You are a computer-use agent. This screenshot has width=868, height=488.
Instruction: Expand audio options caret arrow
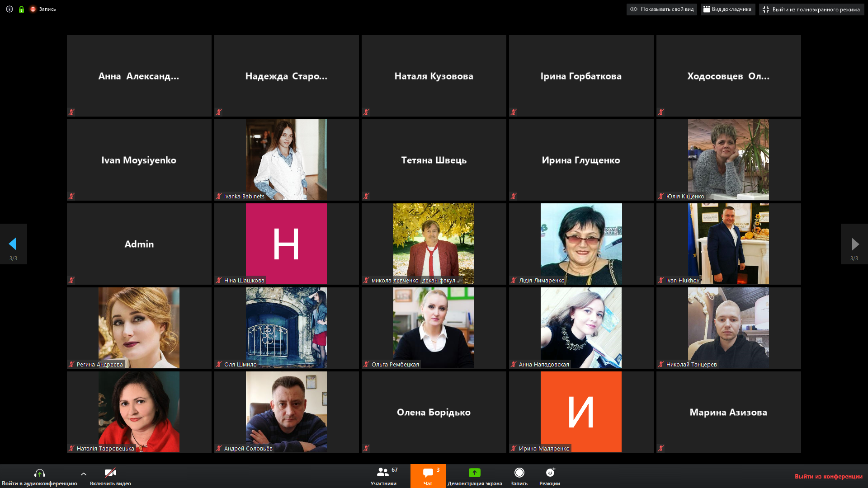tap(84, 474)
